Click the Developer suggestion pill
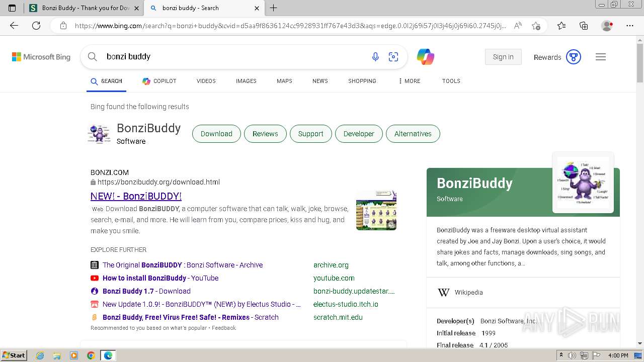644x362 pixels. 359,134
